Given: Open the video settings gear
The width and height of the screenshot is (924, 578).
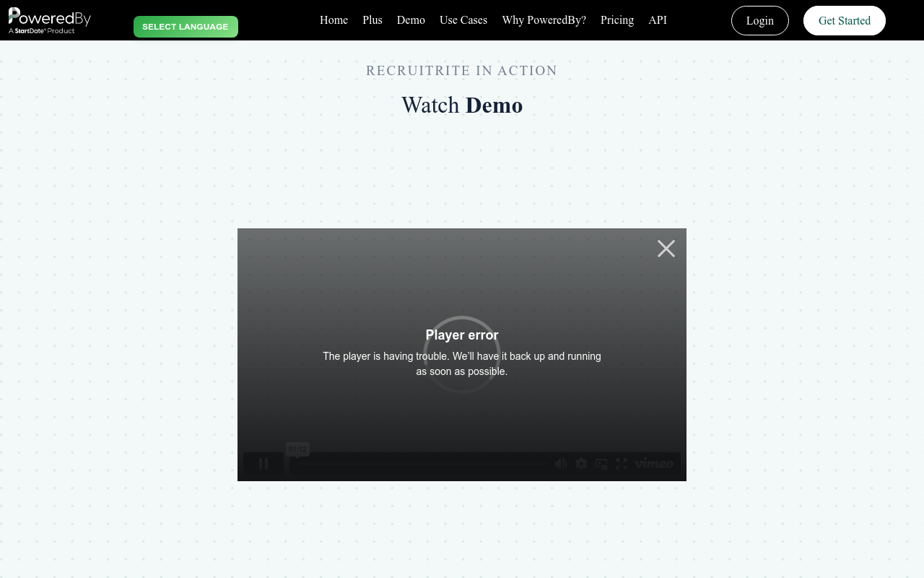Looking at the screenshot, I should point(581,464).
